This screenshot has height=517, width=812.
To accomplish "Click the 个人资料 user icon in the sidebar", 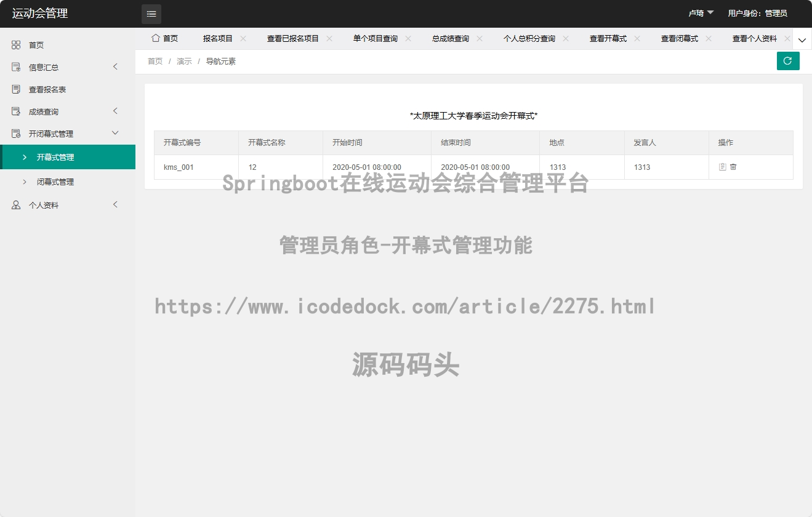I will pos(16,205).
